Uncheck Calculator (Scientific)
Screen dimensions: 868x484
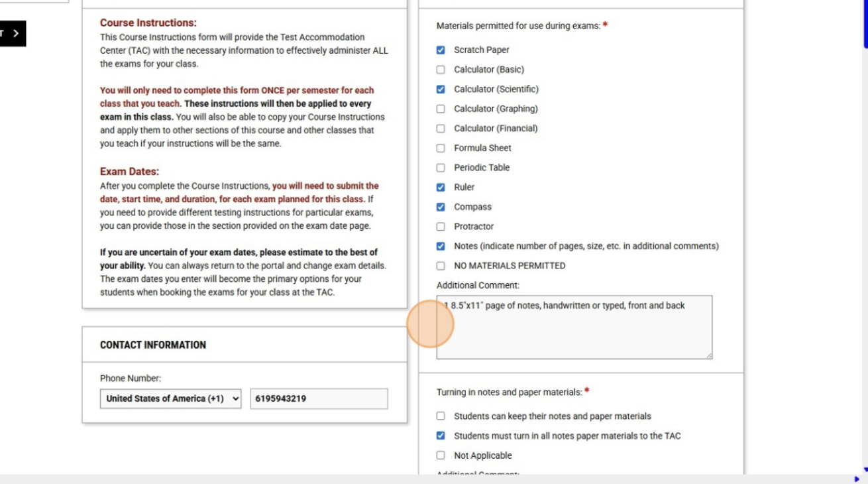pos(441,89)
